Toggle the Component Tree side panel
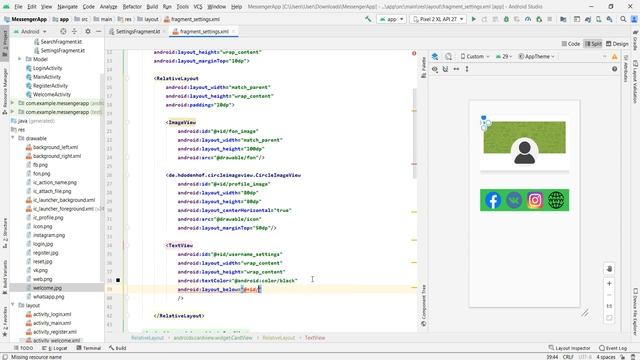The image size is (640, 360). [x=424, y=305]
